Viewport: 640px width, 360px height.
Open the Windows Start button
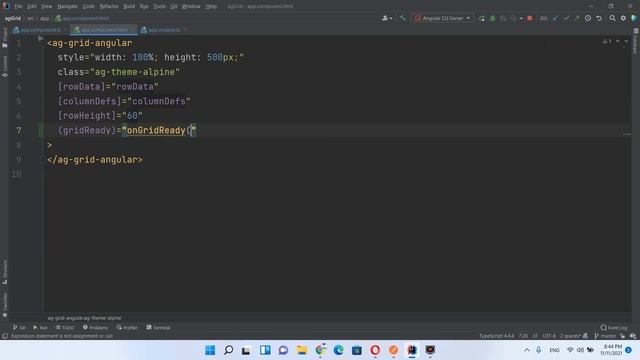click(x=210, y=350)
